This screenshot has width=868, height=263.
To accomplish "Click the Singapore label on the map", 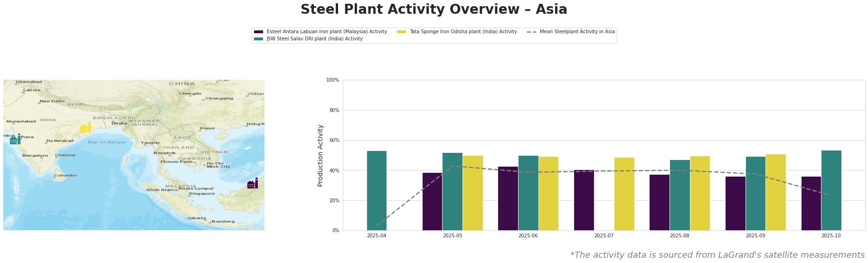I will coord(202,194).
